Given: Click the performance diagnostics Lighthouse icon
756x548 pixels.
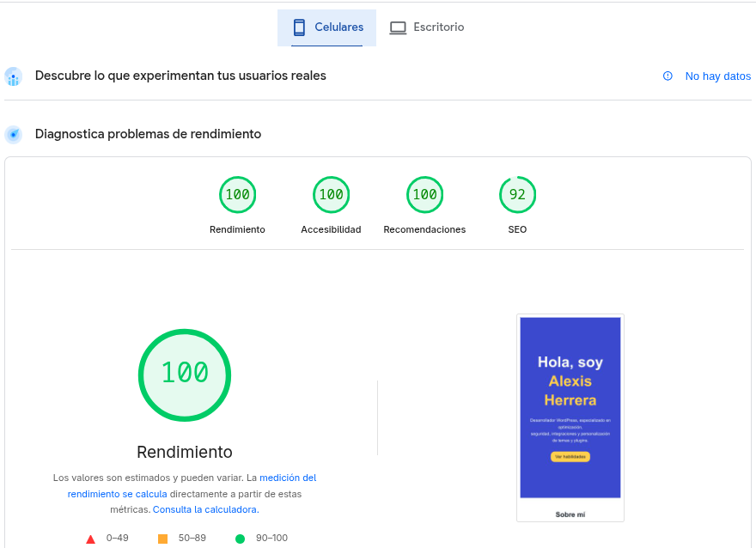Looking at the screenshot, I should [13, 133].
